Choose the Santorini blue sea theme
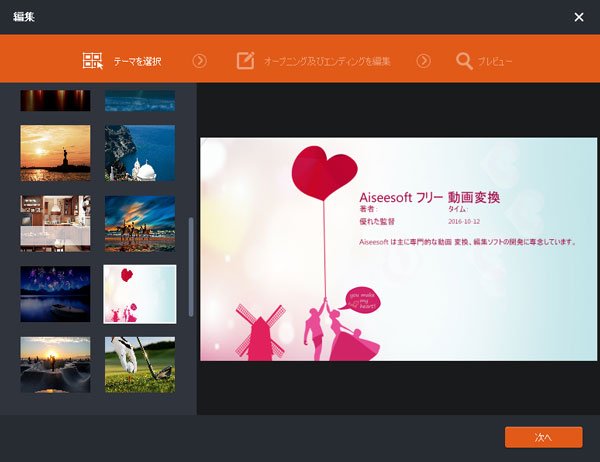600x462 pixels. tap(140, 152)
